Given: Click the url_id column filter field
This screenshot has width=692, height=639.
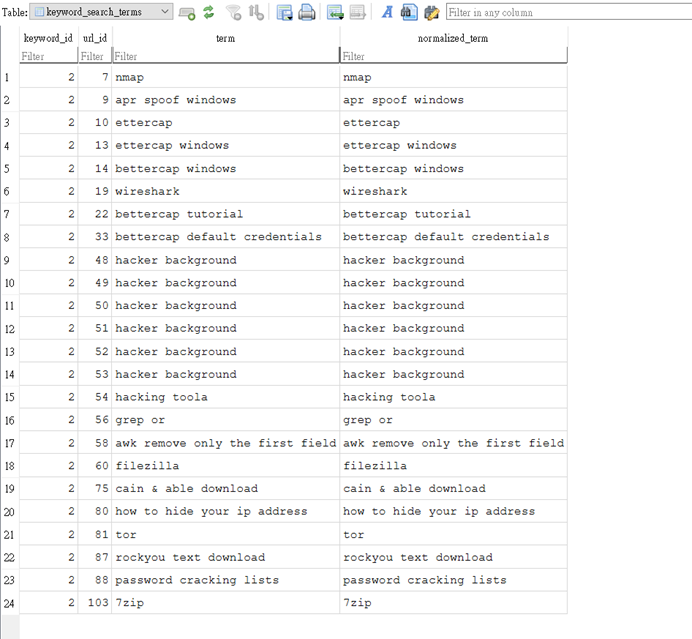Looking at the screenshot, I should click(95, 56).
